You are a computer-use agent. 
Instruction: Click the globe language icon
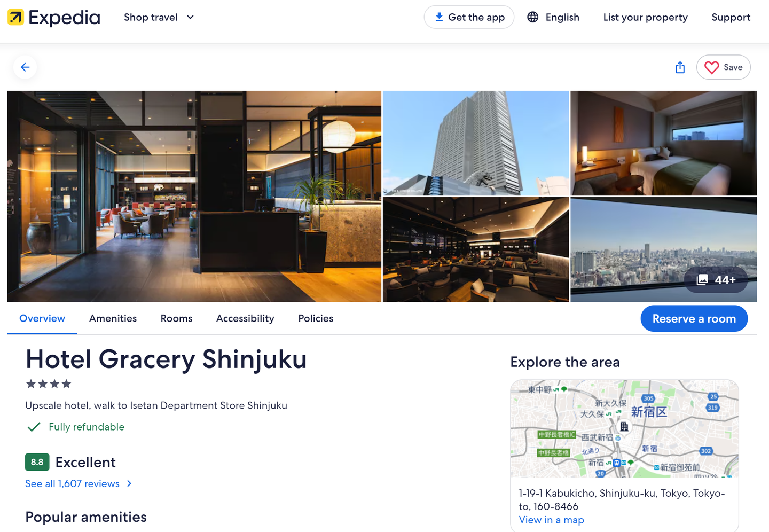click(x=532, y=17)
